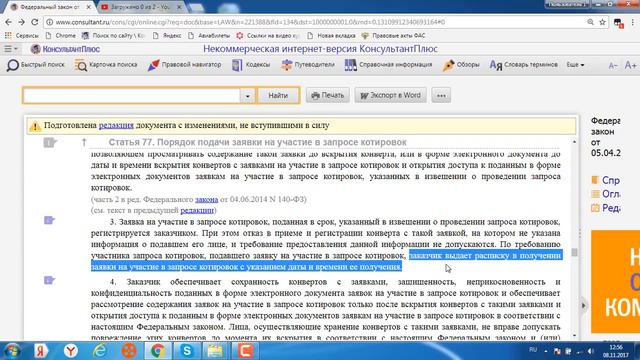
Task: Open the предыдущей редакции link
Action: click(197, 210)
